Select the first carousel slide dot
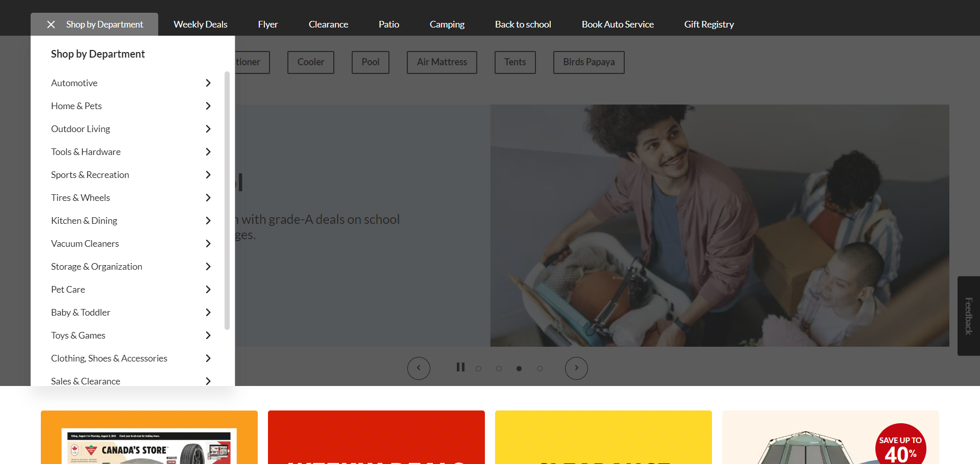Image resolution: width=980 pixels, height=464 pixels. click(478, 369)
